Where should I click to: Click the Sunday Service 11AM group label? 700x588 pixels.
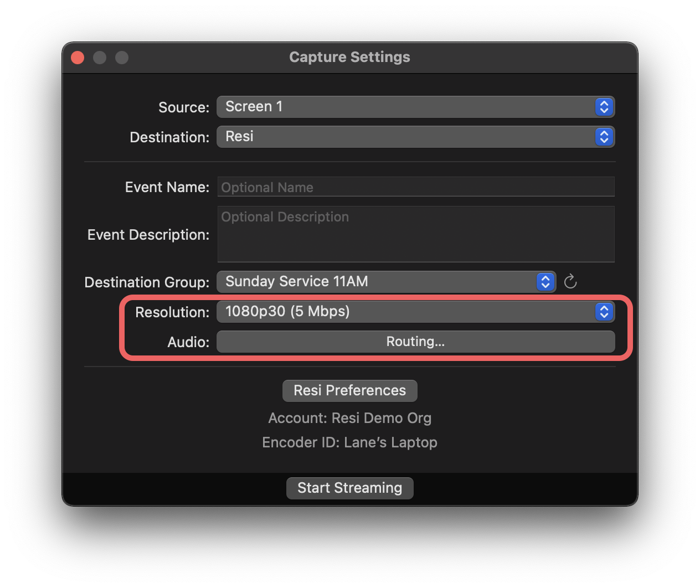point(296,282)
